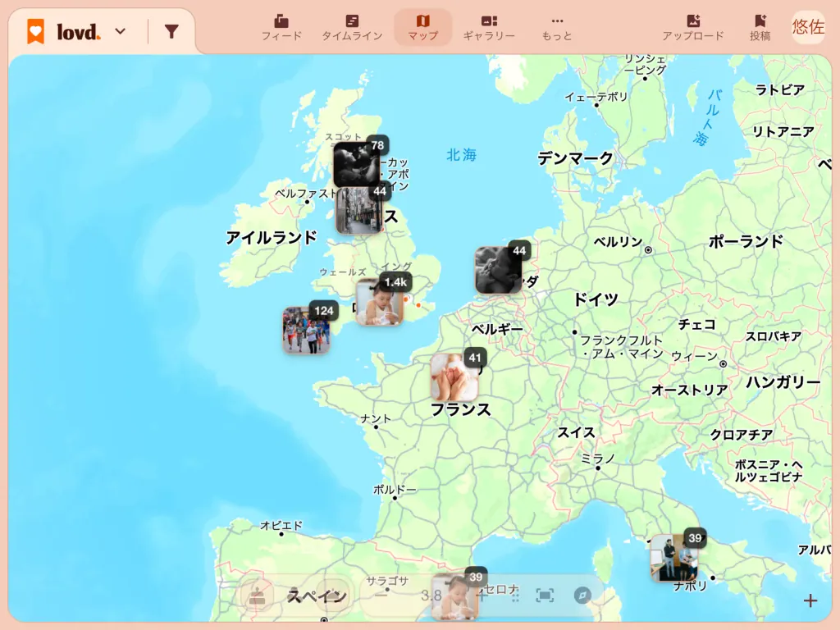
Task: Click the ドイツ country label
Action: [x=596, y=299]
